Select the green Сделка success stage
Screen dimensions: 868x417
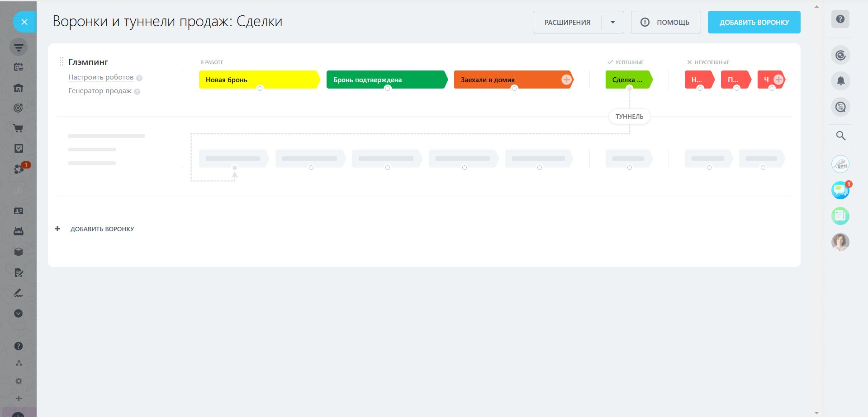[x=629, y=80]
